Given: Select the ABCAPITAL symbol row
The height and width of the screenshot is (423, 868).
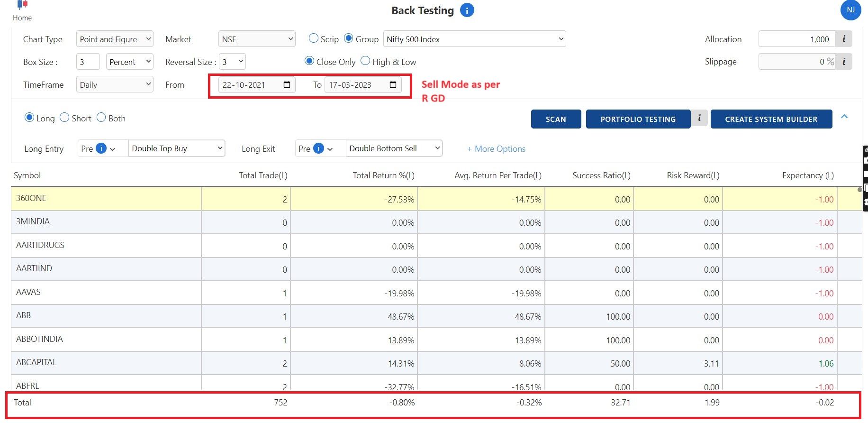Looking at the screenshot, I should pyautogui.click(x=436, y=363).
